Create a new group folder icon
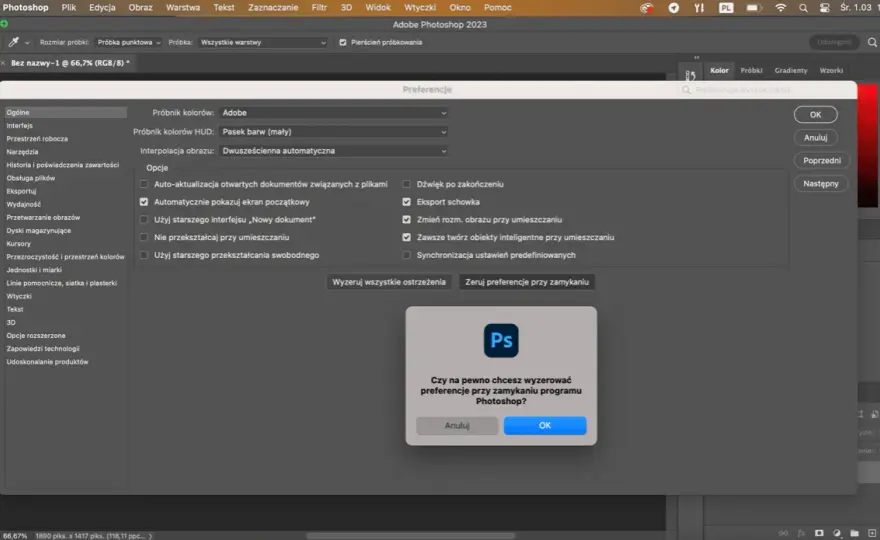The height and width of the screenshot is (540, 880). (854, 533)
